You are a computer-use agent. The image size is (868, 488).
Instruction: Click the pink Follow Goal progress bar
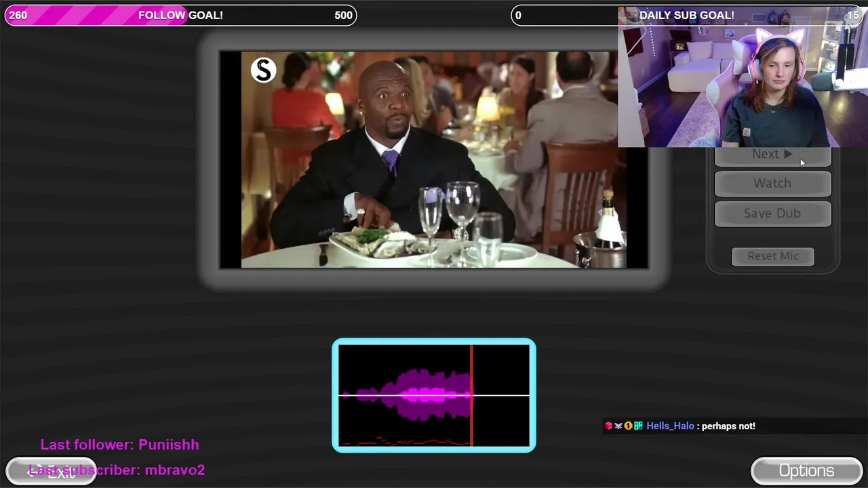click(180, 15)
